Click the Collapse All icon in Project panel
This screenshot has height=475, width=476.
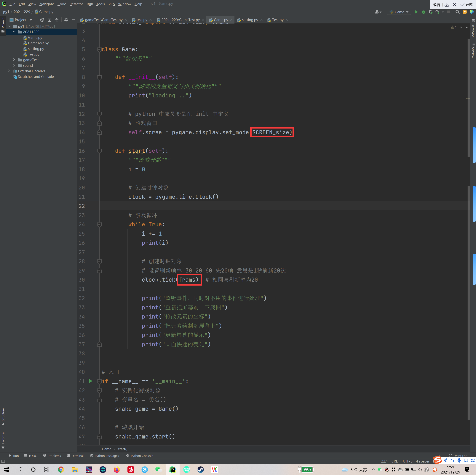click(57, 20)
